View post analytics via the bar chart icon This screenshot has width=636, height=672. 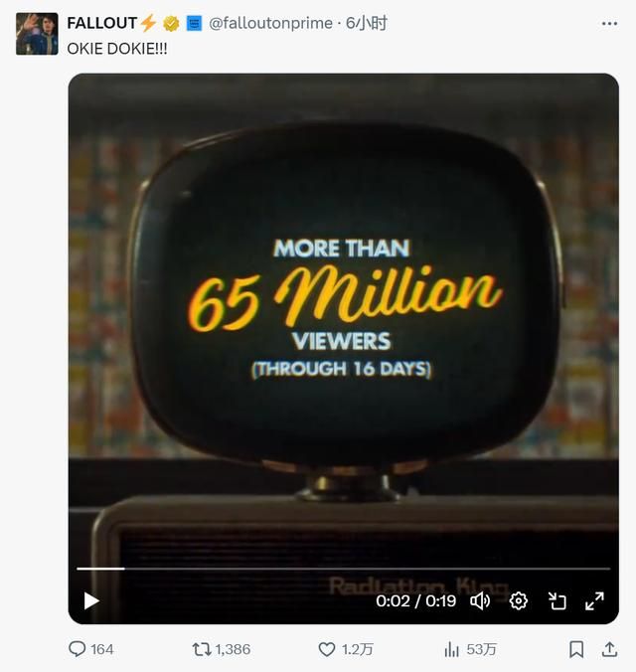click(x=452, y=649)
